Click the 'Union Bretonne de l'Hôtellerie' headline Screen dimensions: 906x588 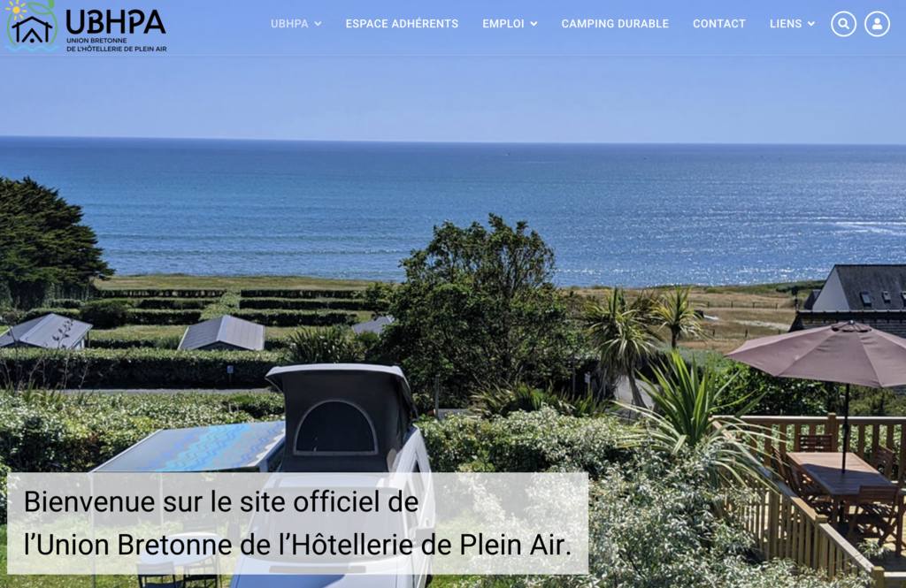[x=297, y=545]
